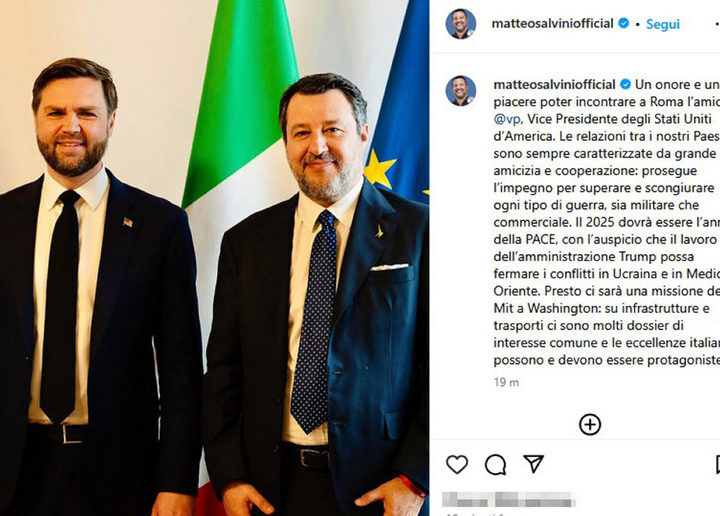This screenshot has width=720, height=516.
Task: Open the @vp mention in the caption
Action: tap(507, 119)
